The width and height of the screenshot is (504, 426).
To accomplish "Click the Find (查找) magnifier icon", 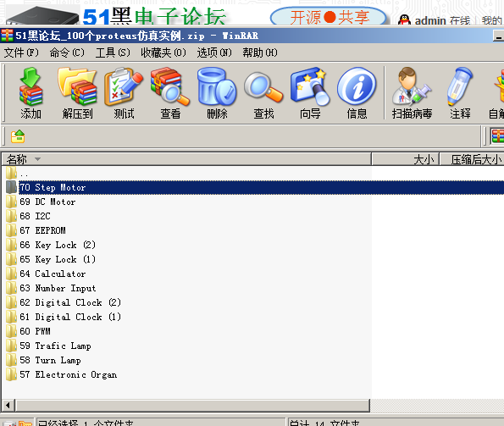I will 263,93.
